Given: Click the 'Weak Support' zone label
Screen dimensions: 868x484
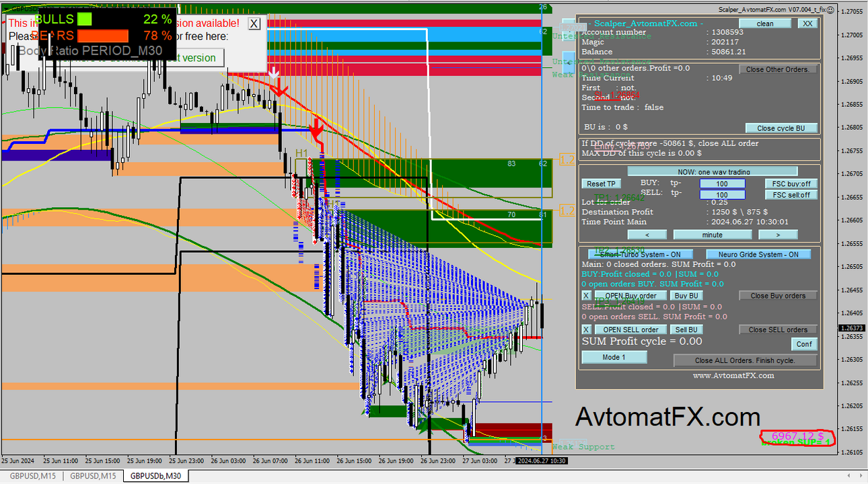Looking at the screenshot, I should pos(583,447).
